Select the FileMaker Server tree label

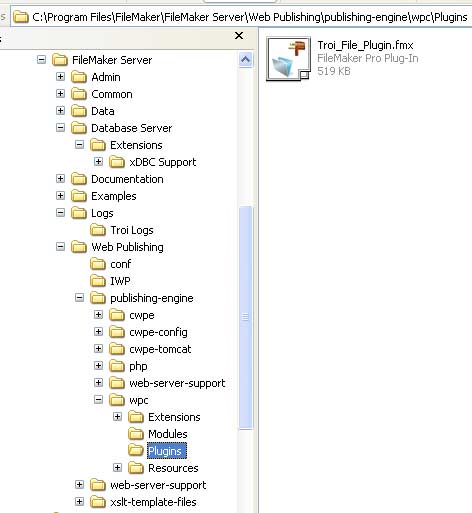click(112, 60)
